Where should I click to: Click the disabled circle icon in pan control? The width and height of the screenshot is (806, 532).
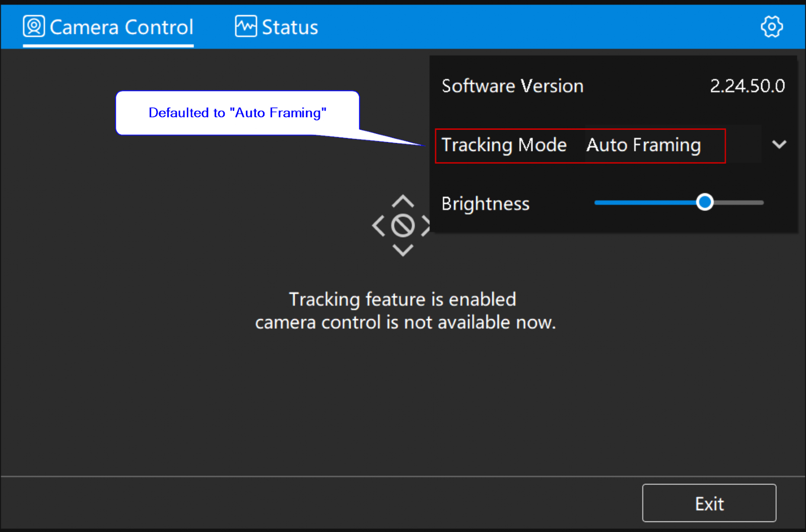(403, 225)
